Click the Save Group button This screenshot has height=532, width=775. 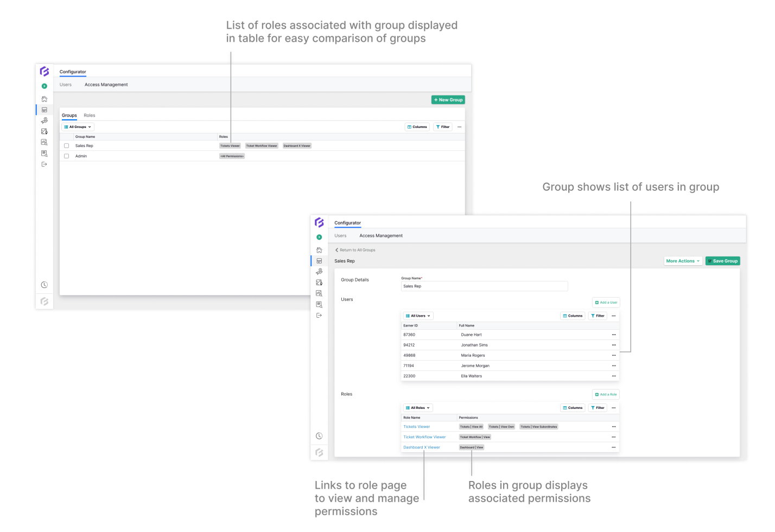(x=723, y=261)
